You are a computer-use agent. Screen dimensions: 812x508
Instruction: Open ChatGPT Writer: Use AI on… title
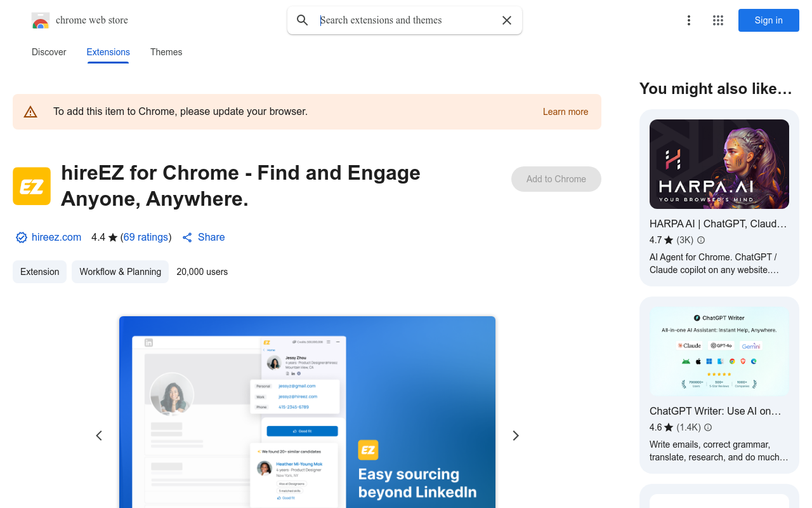pos(716,411)
